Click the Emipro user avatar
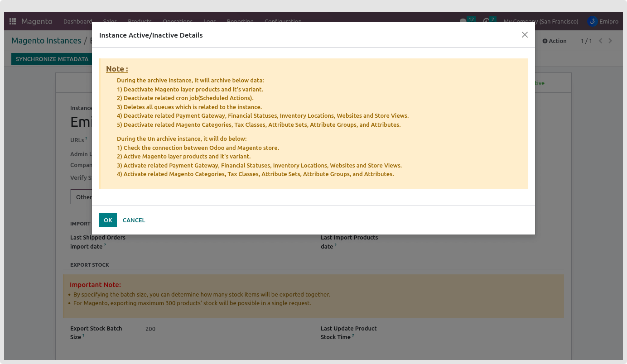 [x=592, y=21]
